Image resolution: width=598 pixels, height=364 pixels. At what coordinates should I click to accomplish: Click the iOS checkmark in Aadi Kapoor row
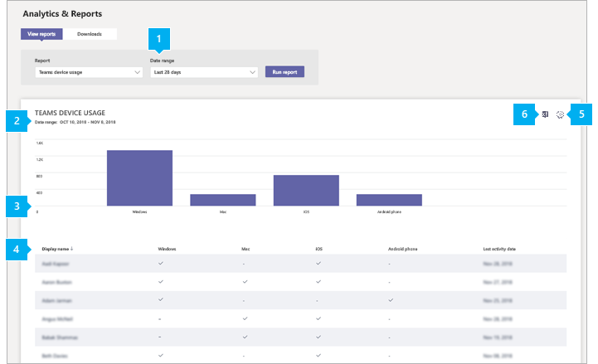[x=318, y=264]
